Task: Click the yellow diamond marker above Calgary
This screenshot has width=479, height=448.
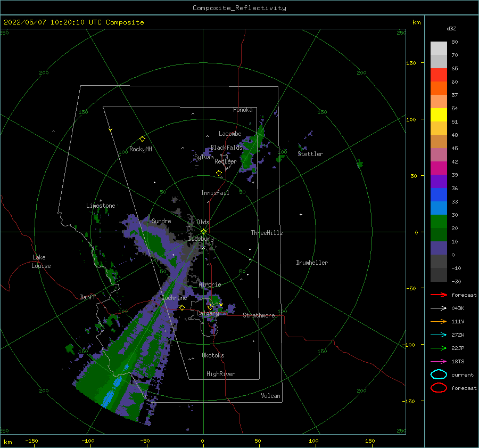Action: coord(210,307)
